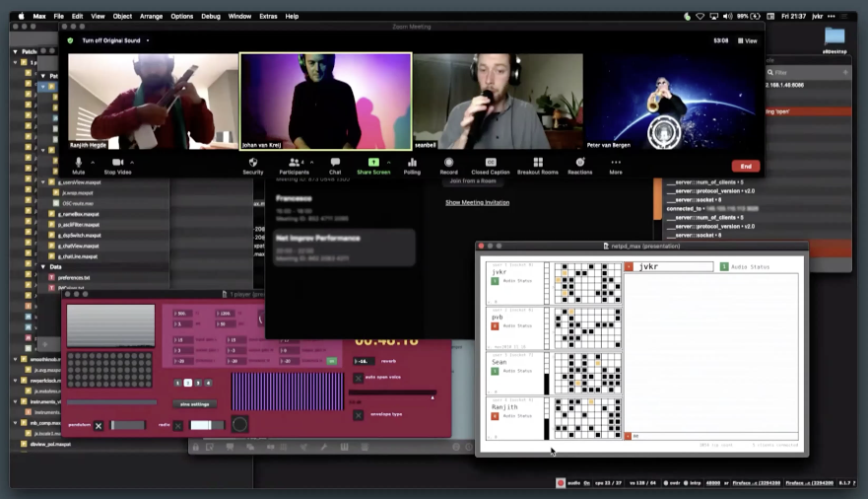Open the Arrange menu in the menu bar
Image resolution: width=868 pixels, height=499 pixels.
[151, 16]
